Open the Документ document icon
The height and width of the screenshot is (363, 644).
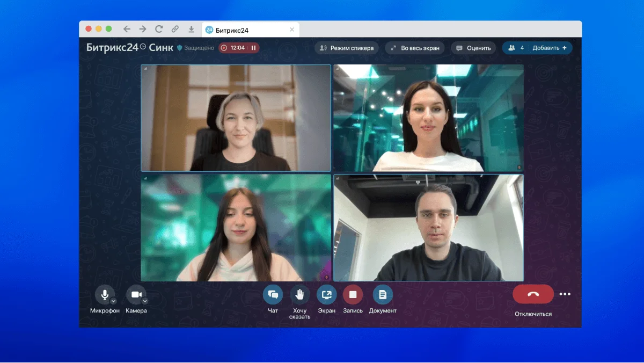(x=383, y=294)
